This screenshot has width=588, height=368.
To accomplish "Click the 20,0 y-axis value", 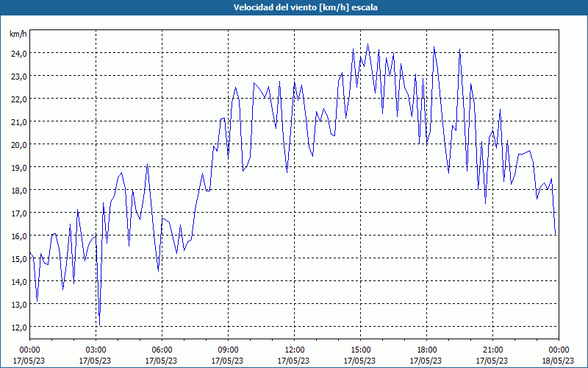I will pos(19,145).
